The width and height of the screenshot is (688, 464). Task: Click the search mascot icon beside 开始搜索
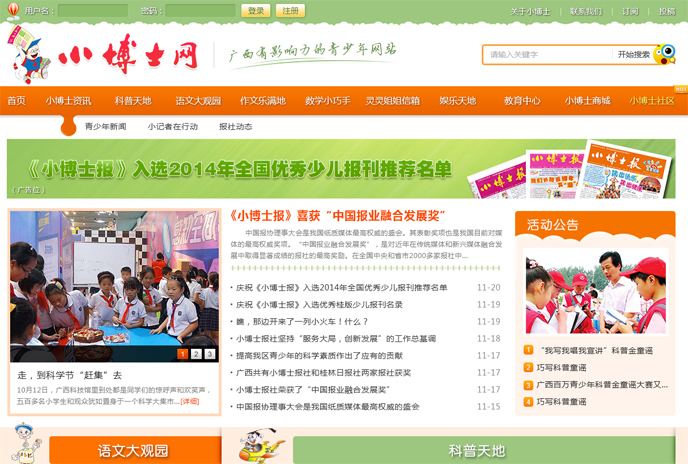pyautogui.click(x=664, y=54)
